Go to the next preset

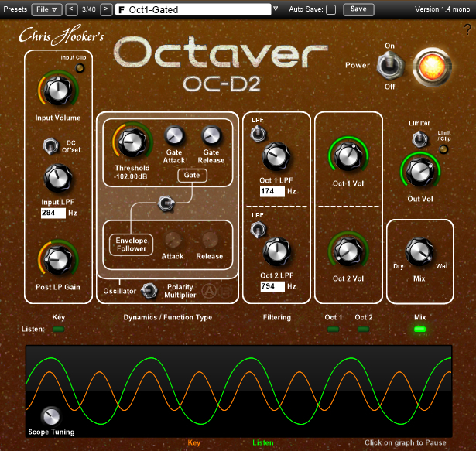[106, 9]
